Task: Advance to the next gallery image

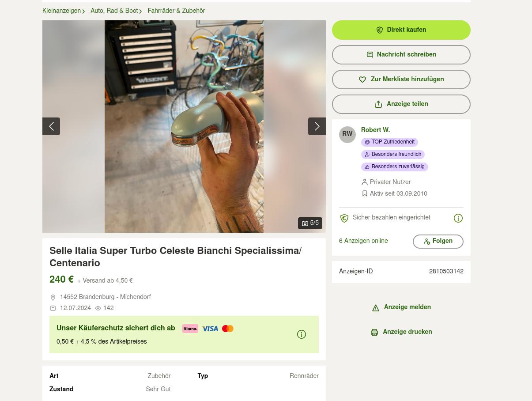Action: [x=317, y=126]
